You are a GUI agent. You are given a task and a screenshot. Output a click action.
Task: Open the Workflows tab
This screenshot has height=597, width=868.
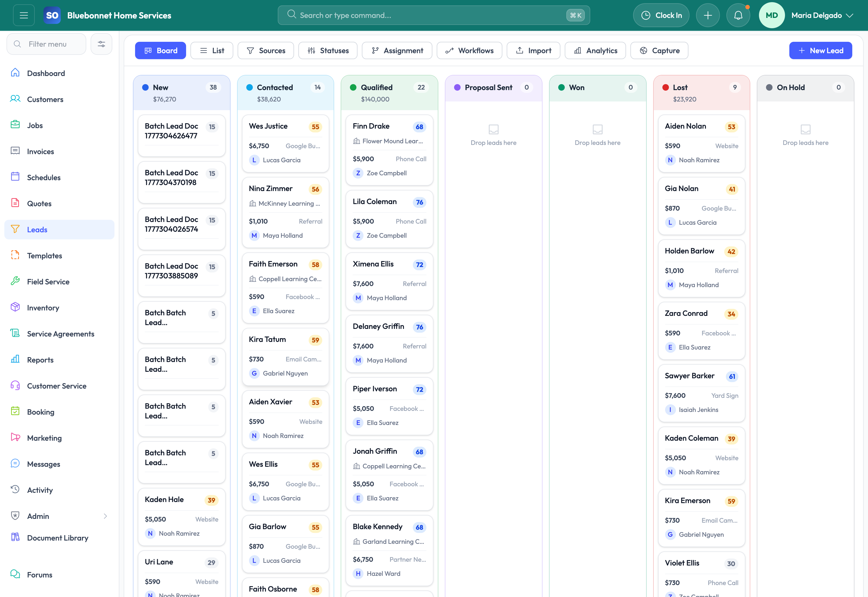(x=469, y=50)
